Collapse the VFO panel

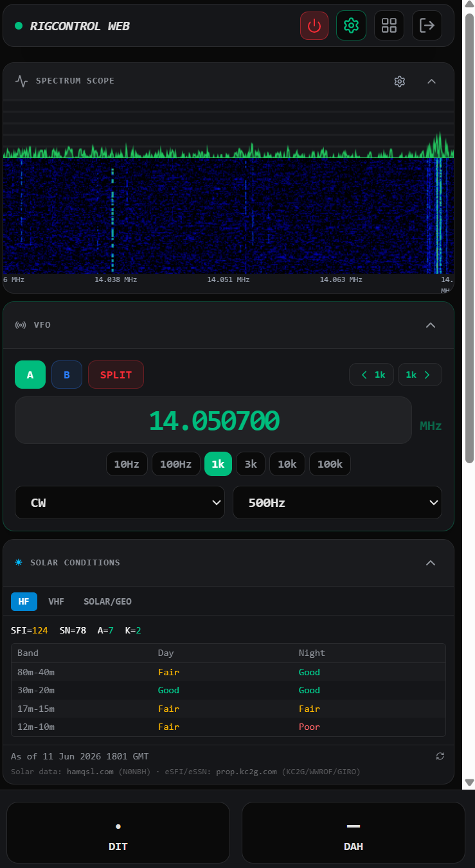click(431, 325)
